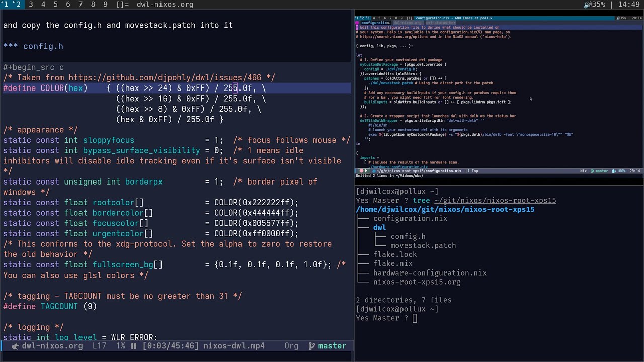644x362 pixels.
Task: Switch to tag 1 in top bar
Action: pos(6,4)
